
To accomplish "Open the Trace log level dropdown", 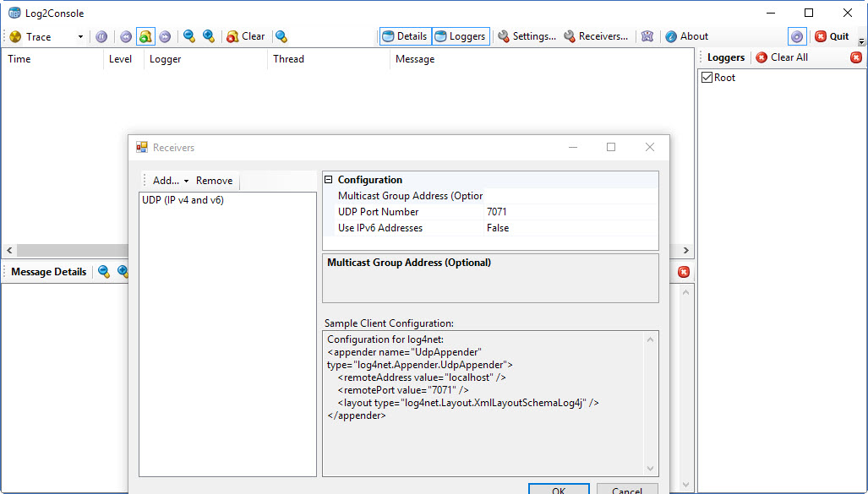I will point(79,36).
